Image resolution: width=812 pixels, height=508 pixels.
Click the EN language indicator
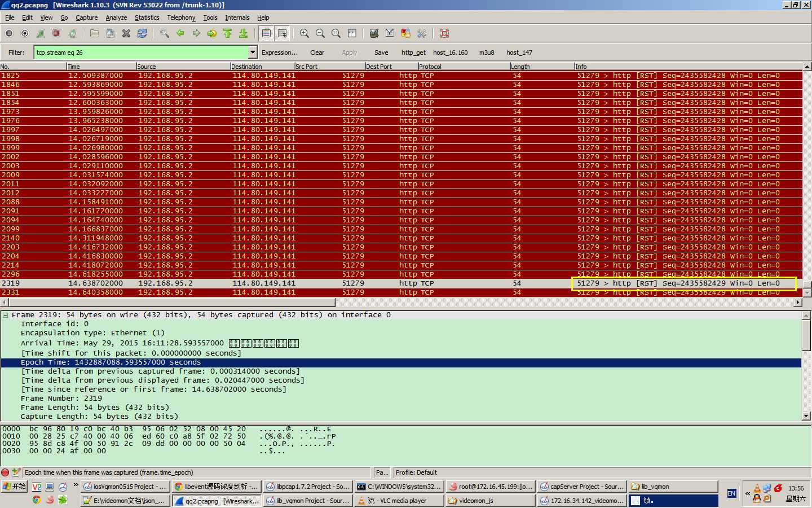pos(731,493)
